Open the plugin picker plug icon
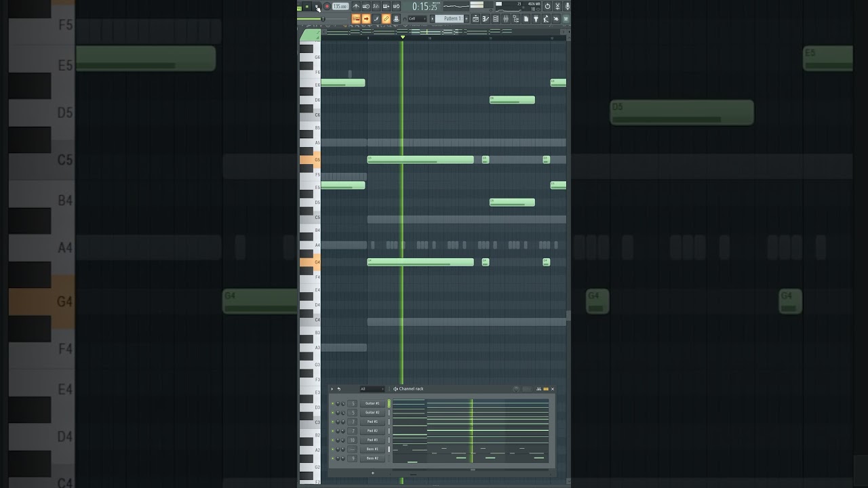The height and width of the screenshot is (488, 868). [536, 19]
